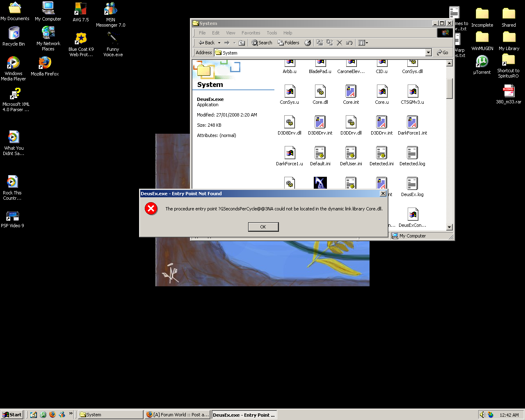525x420 pixels.
Task: Go up one folder level
Action: point(242,43)
